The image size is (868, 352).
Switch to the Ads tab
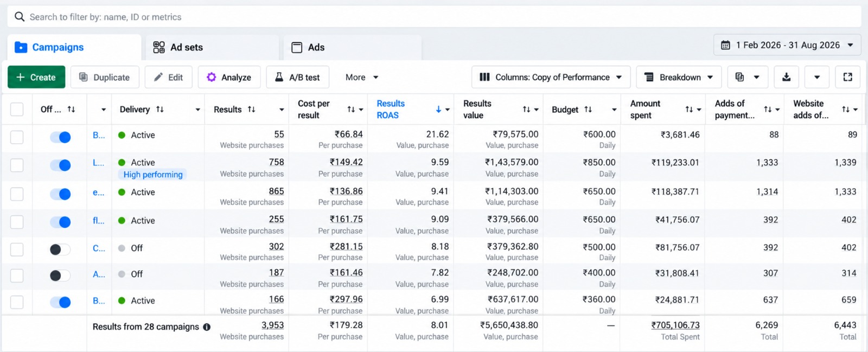(x=353, y=47)
